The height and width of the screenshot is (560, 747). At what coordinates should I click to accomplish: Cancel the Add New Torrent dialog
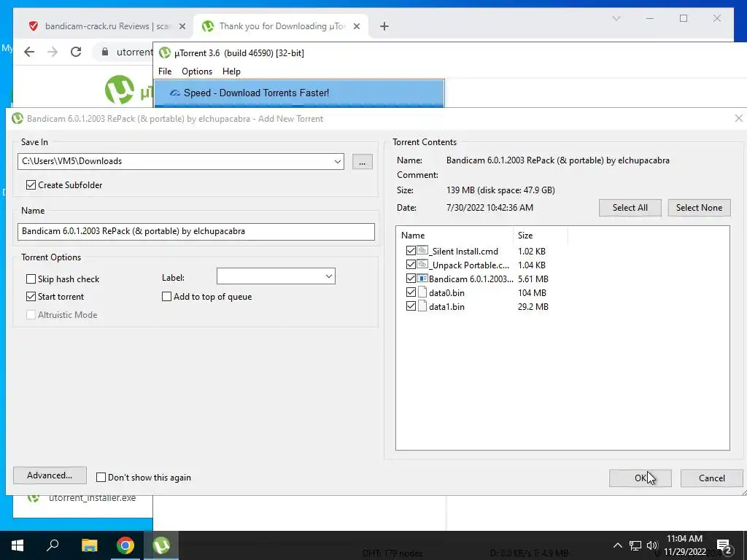[711, 478]
